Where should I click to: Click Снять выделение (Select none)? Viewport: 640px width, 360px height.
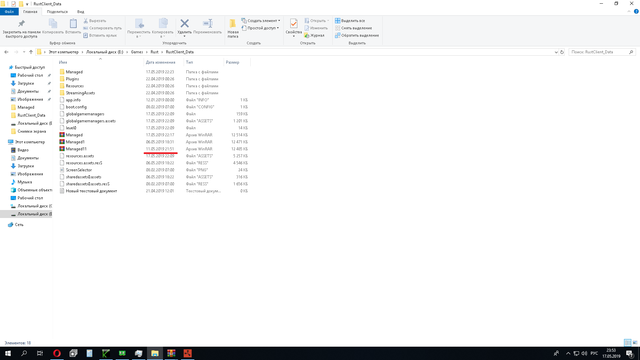coord(353,28)
